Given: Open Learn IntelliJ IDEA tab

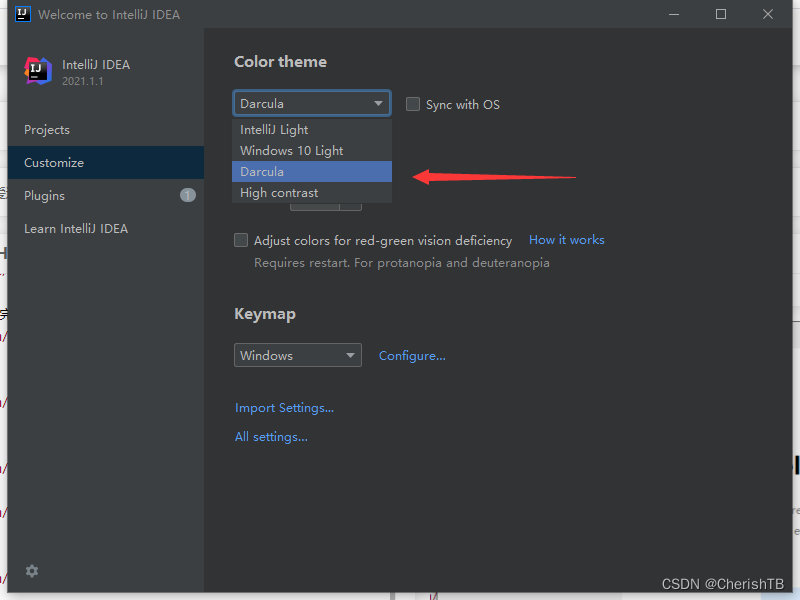Looking at the screenshot, I should 106,229.
